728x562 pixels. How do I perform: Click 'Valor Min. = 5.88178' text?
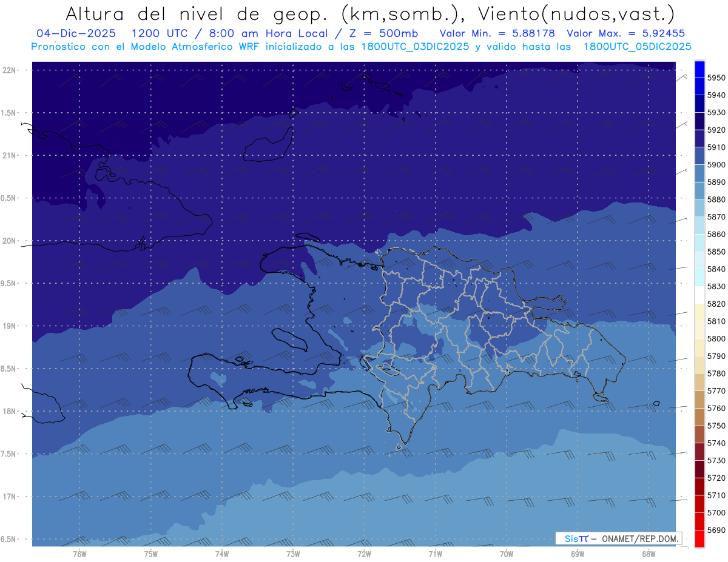point(497,34)
